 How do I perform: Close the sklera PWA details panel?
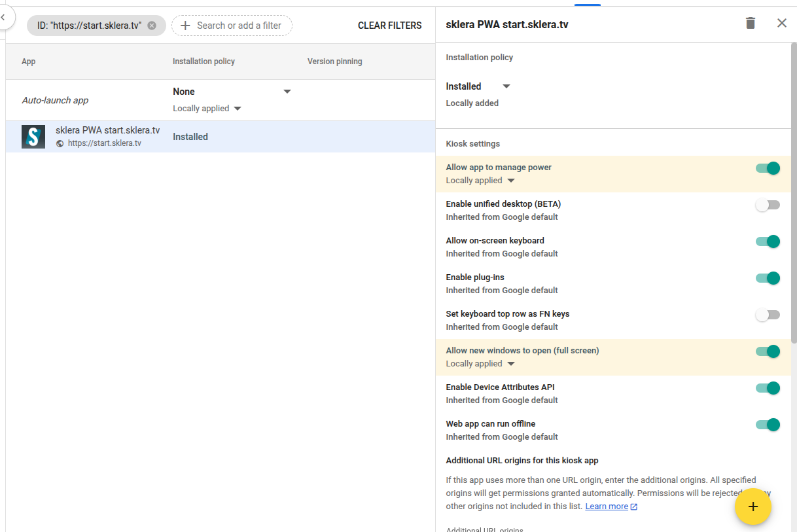click(782, 24)
